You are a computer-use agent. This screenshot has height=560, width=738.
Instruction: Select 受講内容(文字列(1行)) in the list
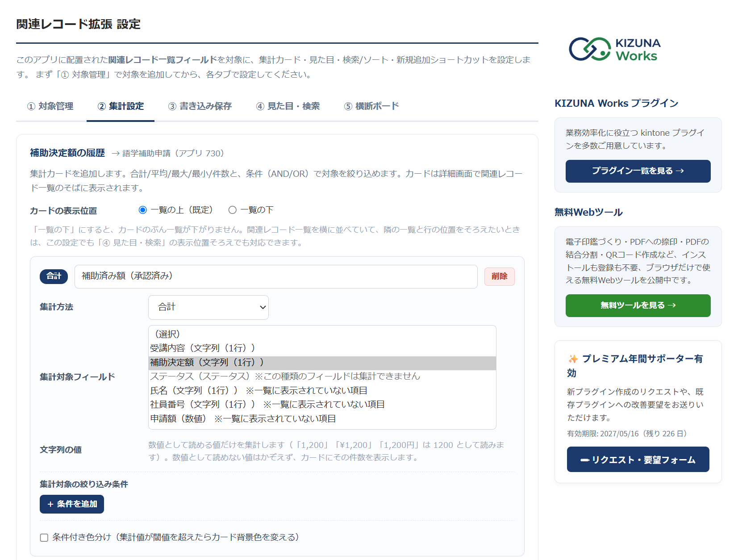tap(322, 348)
